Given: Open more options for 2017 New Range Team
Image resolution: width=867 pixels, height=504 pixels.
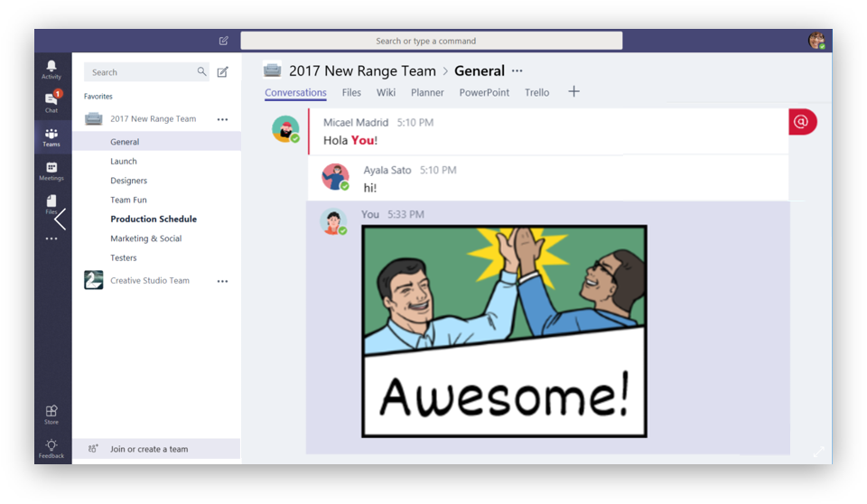Looking at the screenshot, I should [222, 119].
